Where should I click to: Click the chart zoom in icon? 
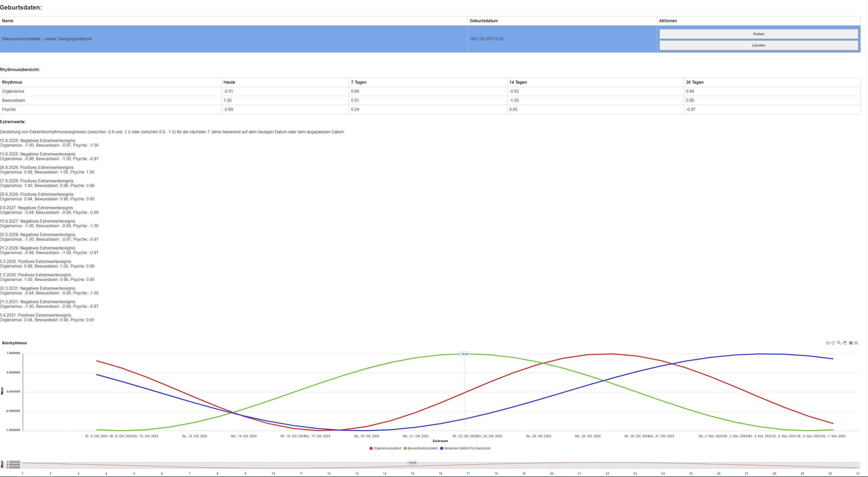click(x=828, y=343)
